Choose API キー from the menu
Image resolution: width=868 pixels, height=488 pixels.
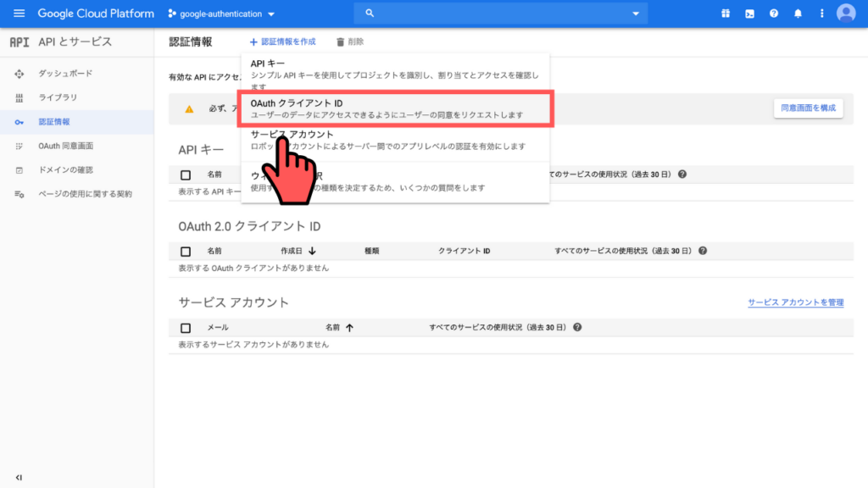click(395, 74)
